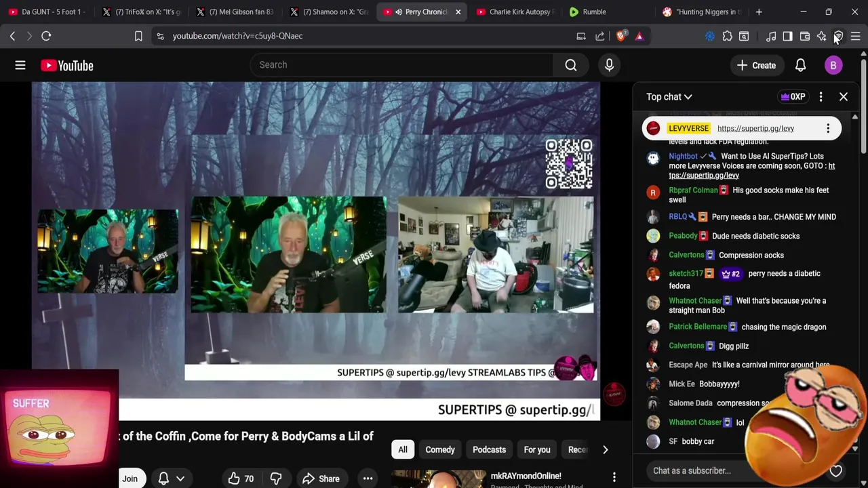Screen dimensions: 868x488
Task: Open Brave search tabs icon
Action: click(x=744, y=36)
